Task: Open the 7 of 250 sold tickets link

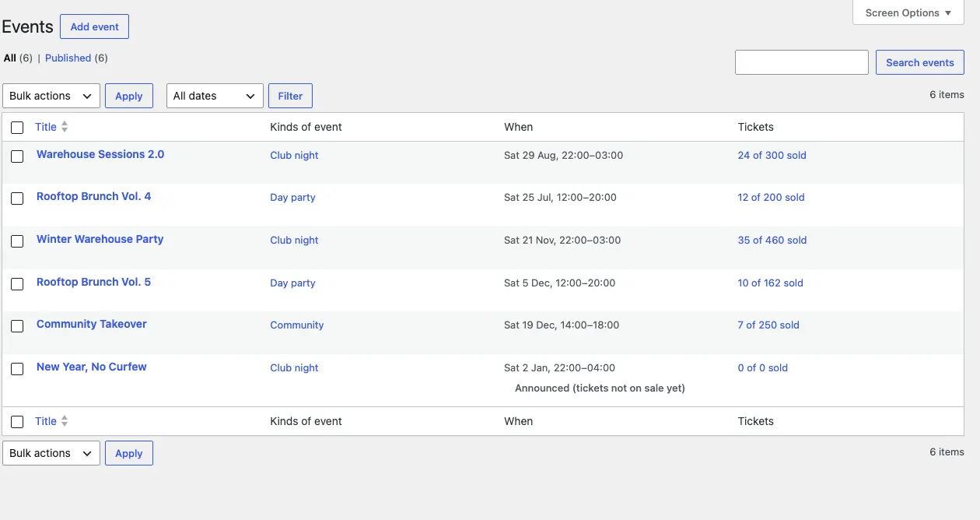Action: pyautogui.click(x=768, y=325)
